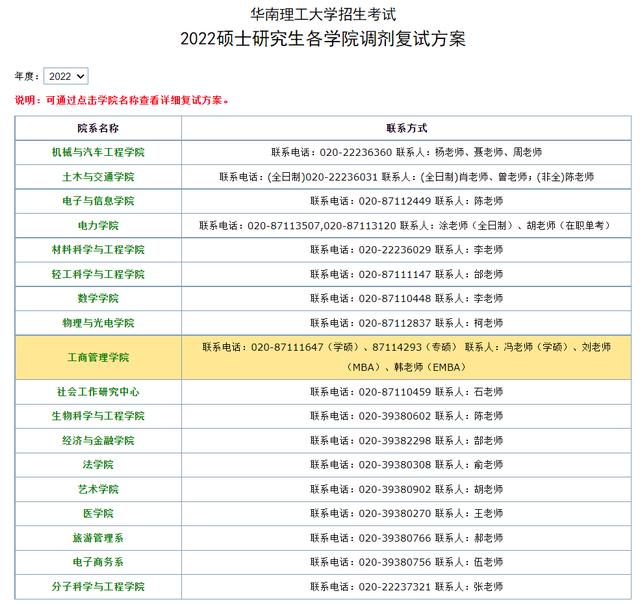Image resolution: width=640 pixels, height=604 pixels.
Task: Open 电子与信息学院 link
Action: pyautogui.click(x=98, y=201)
